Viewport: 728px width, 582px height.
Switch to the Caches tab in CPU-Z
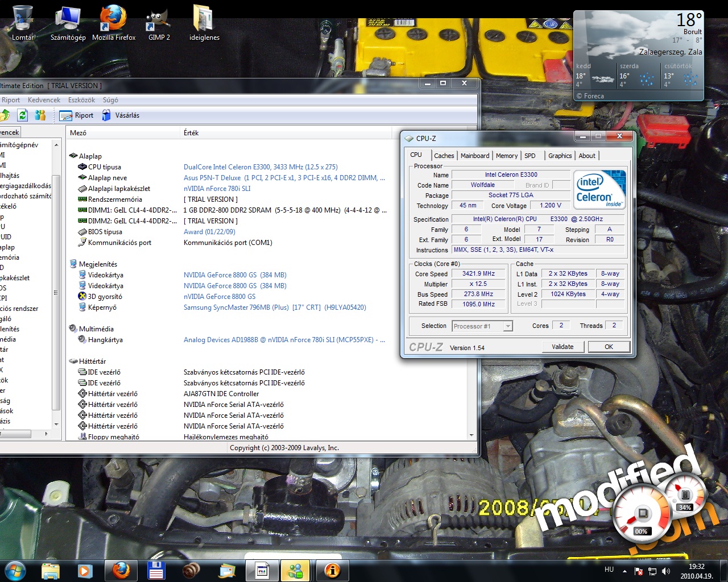(444, 156)
